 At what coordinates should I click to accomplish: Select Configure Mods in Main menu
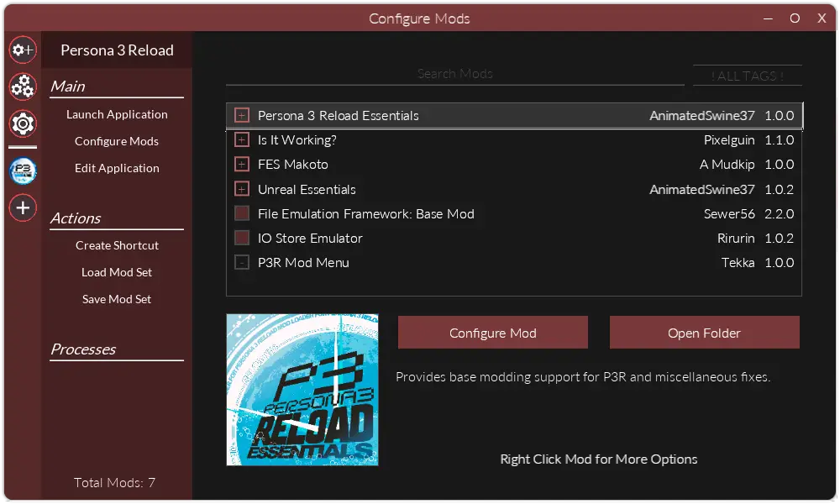tap(117, 141)
